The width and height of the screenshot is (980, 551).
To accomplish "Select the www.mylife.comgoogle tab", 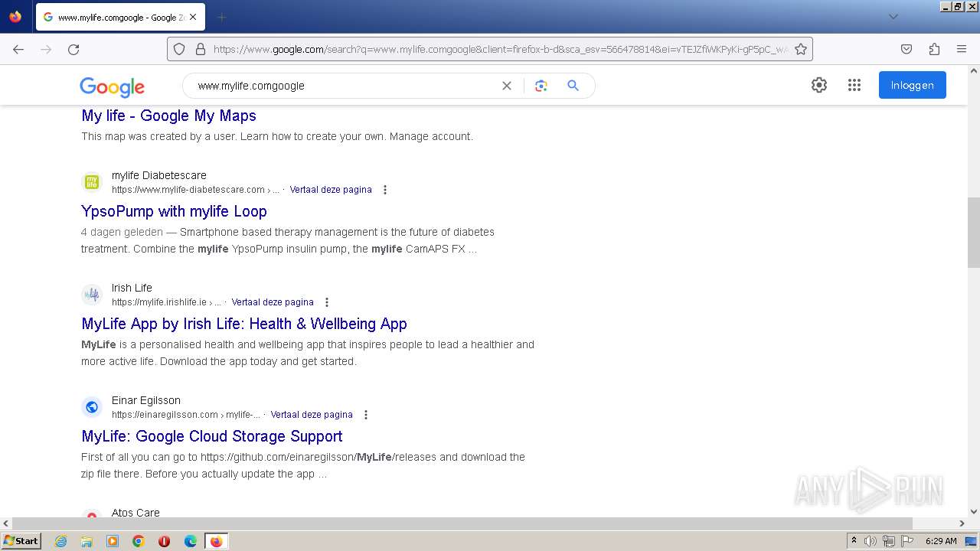I will point(119,17).
